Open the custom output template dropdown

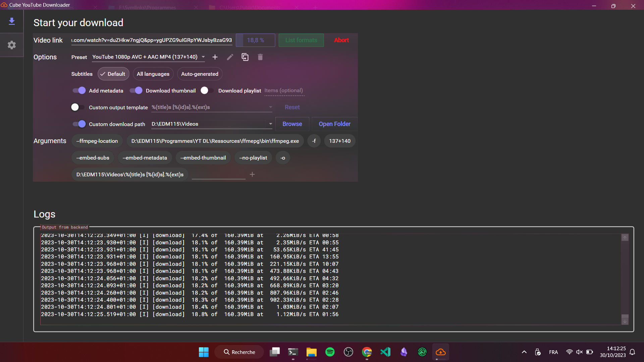(270, 107)
